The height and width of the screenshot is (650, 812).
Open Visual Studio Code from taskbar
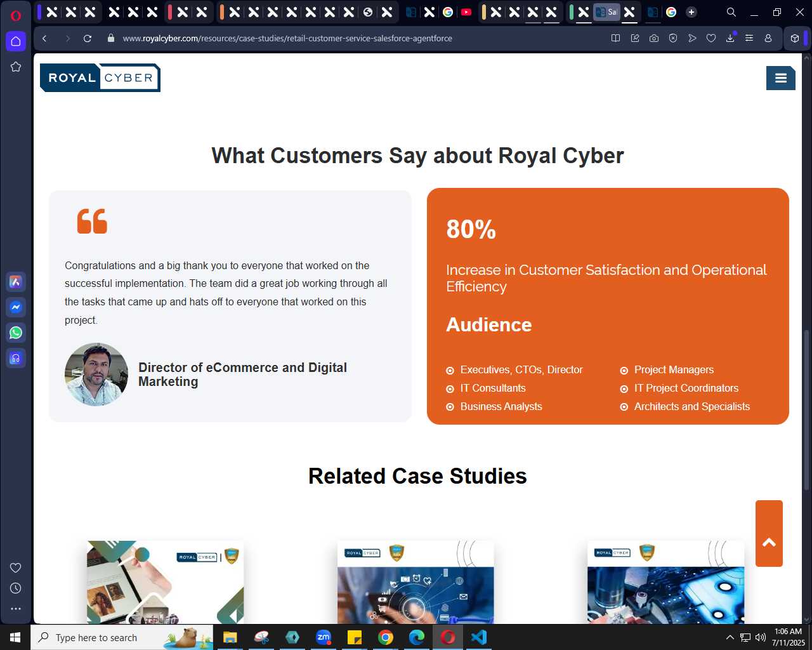click(x=479, y=637)
